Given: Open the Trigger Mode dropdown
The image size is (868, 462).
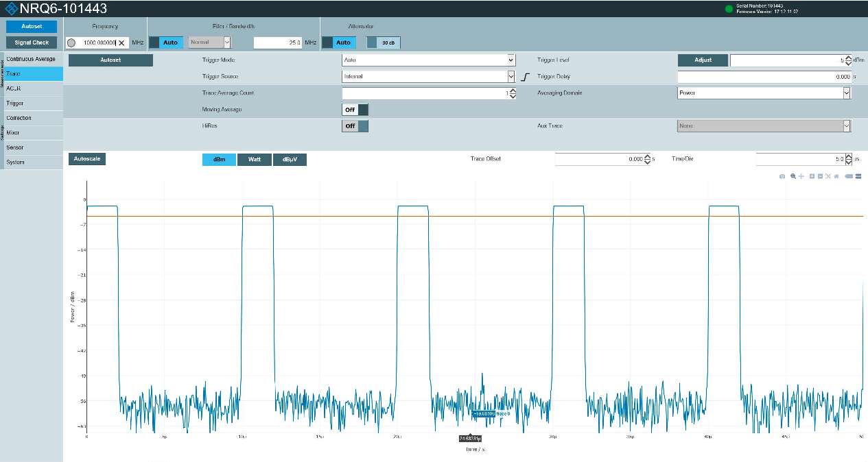Looking at the screenshot, I should [428, 60].
